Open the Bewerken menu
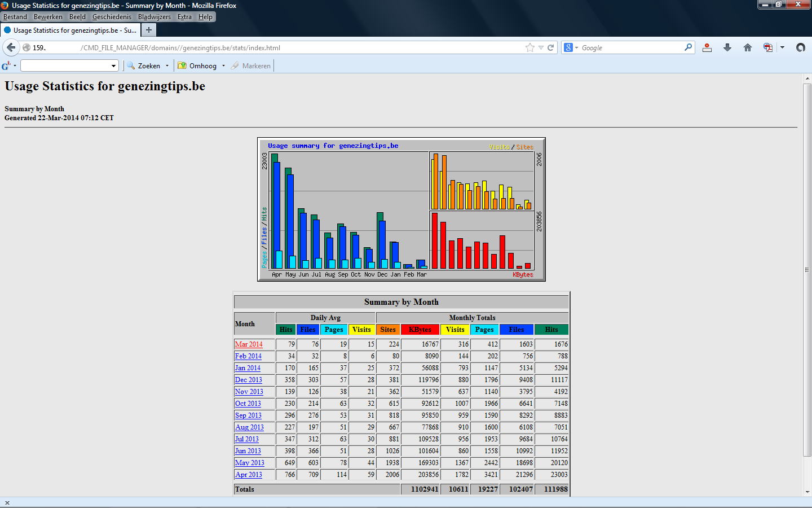 pyautogui.click(x=48, y=17)
